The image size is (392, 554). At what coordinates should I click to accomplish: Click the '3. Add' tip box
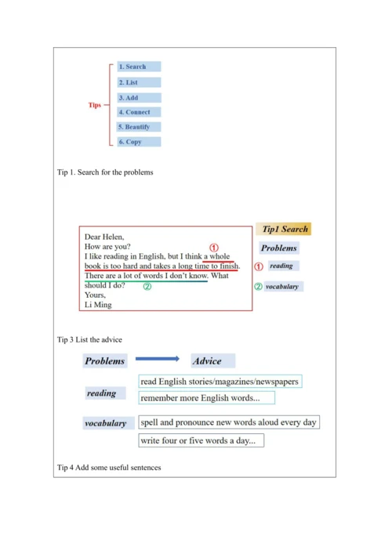(139, 98)
